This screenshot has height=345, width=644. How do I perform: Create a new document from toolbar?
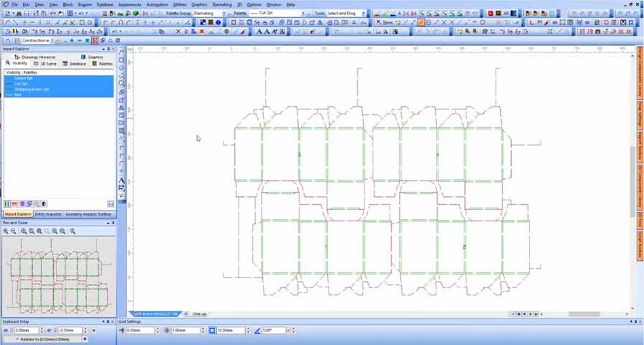(7, 13)
